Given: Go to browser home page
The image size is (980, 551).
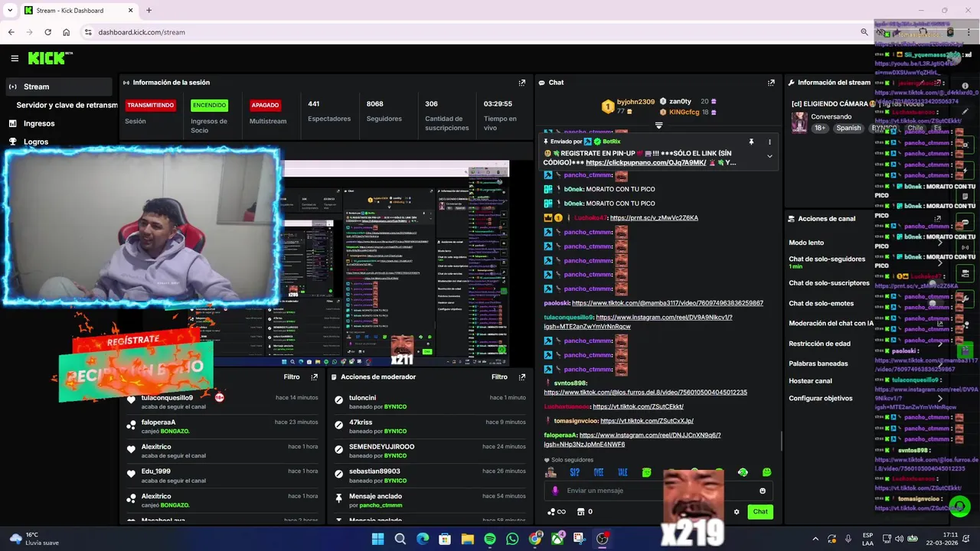Looking at the screenshot, I should pyautogui.click(x=67, y=32).
